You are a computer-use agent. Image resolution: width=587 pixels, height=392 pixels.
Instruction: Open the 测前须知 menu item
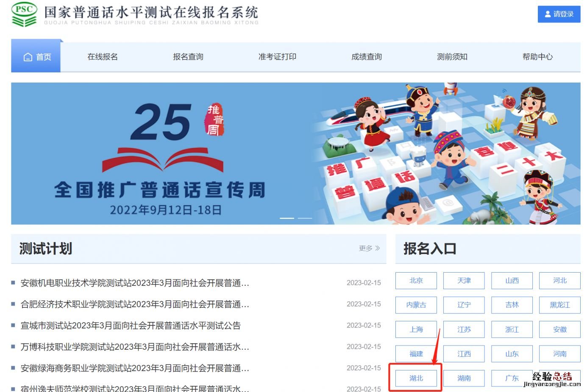coord(452,57)
